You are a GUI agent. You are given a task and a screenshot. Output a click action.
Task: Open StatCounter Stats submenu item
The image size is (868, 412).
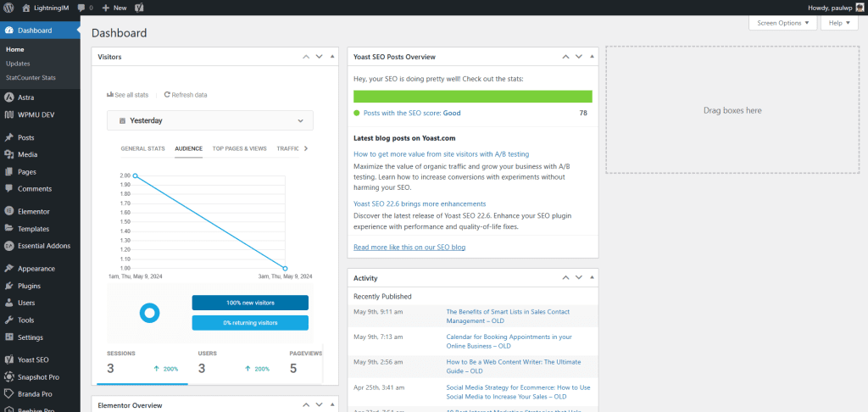click(x=31, y=77)
